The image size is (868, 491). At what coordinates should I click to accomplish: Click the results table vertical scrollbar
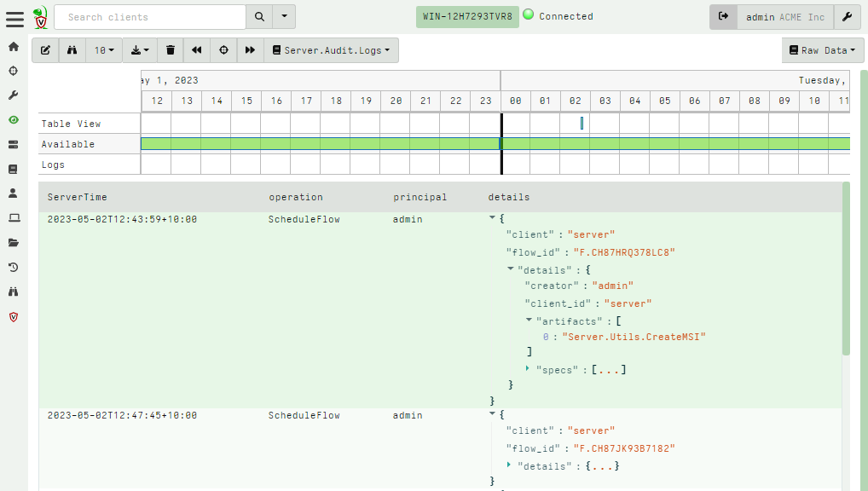click(x=846, y=269)
